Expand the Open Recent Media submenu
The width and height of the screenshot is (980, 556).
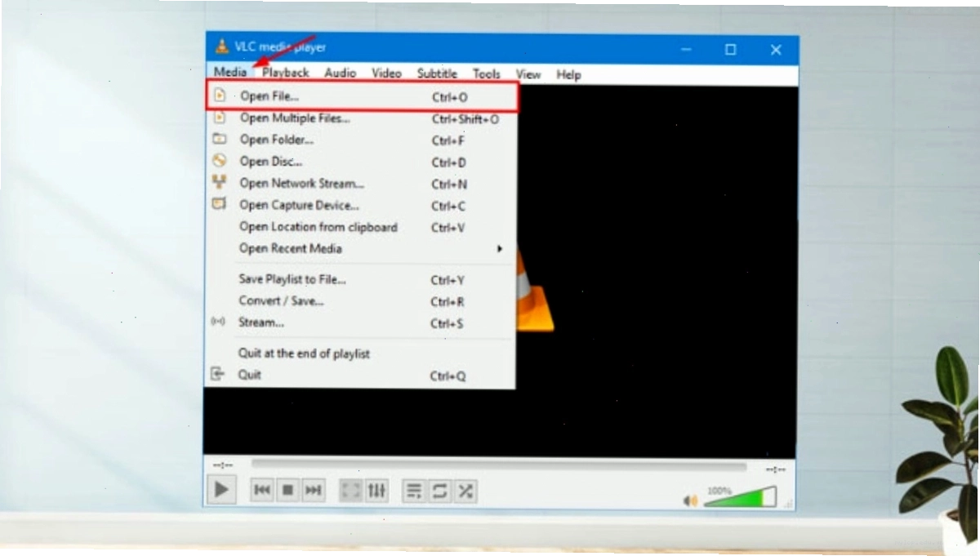[x=362, y=248]
